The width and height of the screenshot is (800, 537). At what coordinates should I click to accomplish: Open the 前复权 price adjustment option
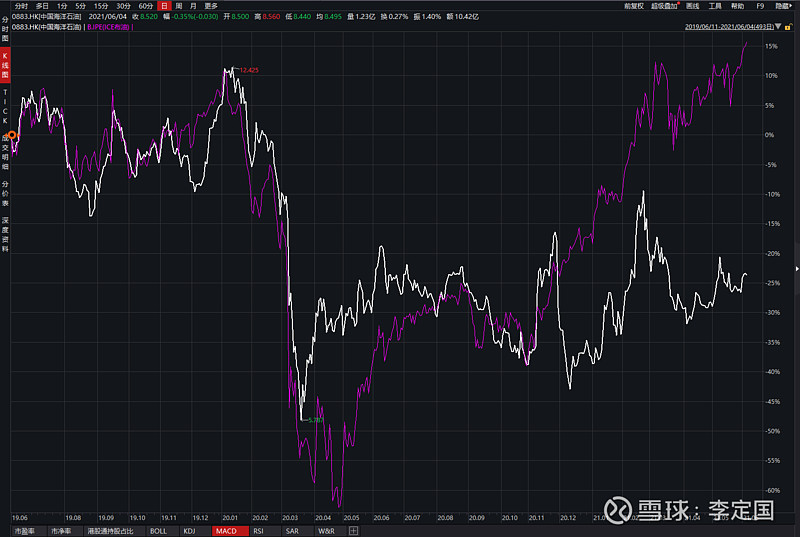[634, 6]
